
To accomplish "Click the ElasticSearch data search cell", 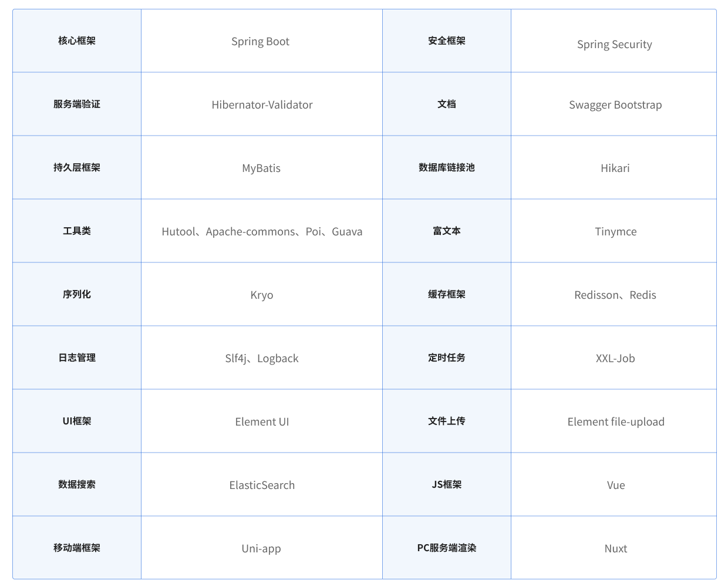I will [x=262, y=485].
